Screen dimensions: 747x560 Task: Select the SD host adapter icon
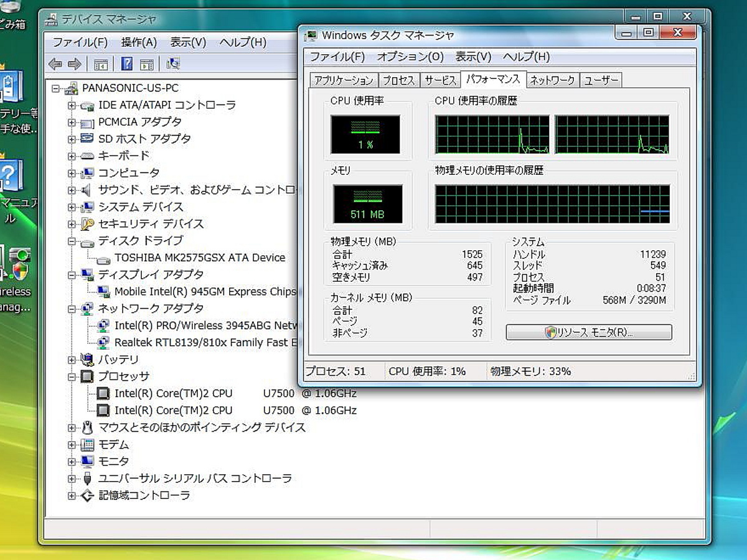click(x=88, y=139)
